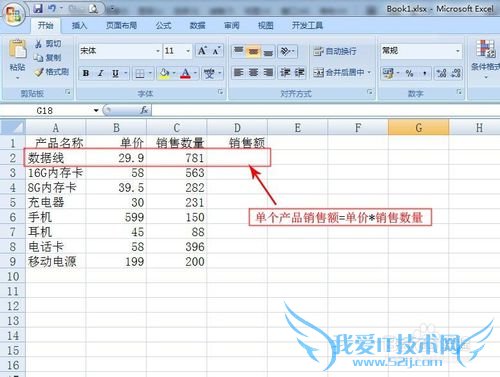Increase font size with large A icon

tap(202, 51)
